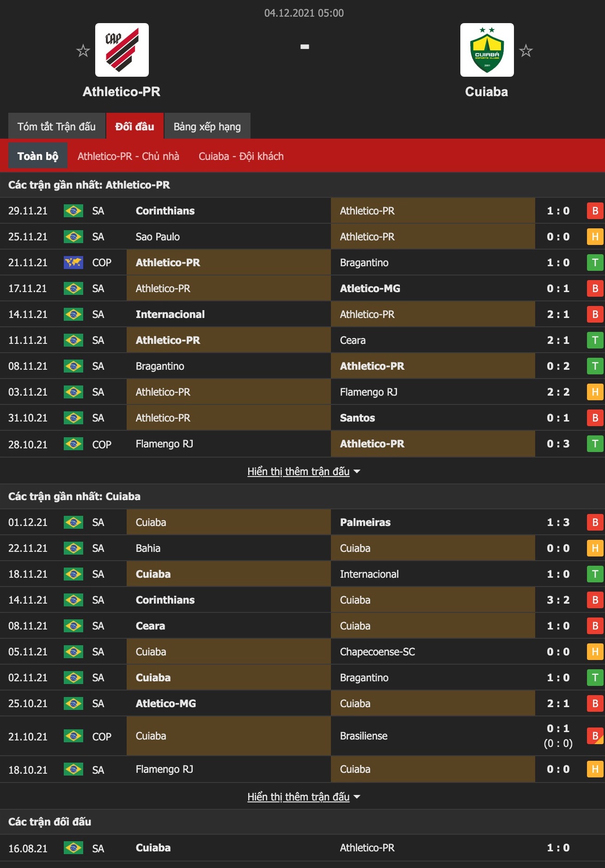The height and width of the screenshot is (868, 605).
Task: Click Brazil flag in Flamengo RJ 03.11.21 row
Action: (x=73, y=392)
